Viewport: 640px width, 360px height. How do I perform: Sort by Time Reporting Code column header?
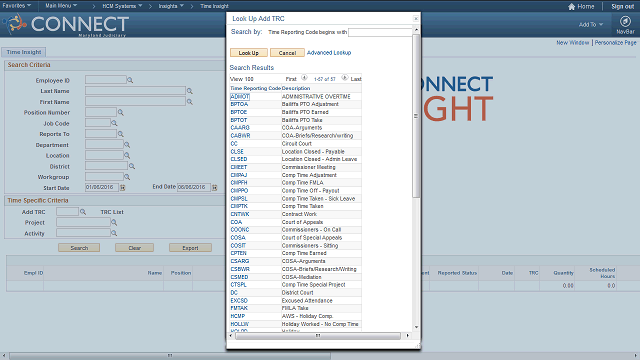pos(255,88)
